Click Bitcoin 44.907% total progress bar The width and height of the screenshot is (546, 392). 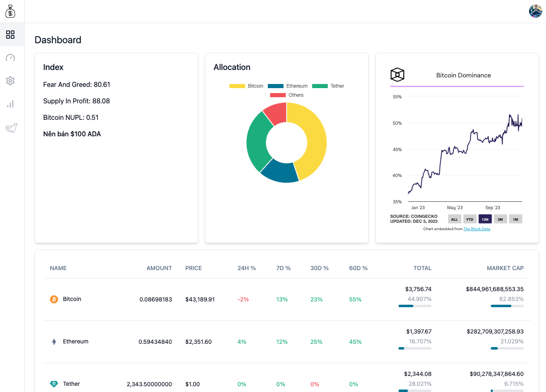pos(415,306)
